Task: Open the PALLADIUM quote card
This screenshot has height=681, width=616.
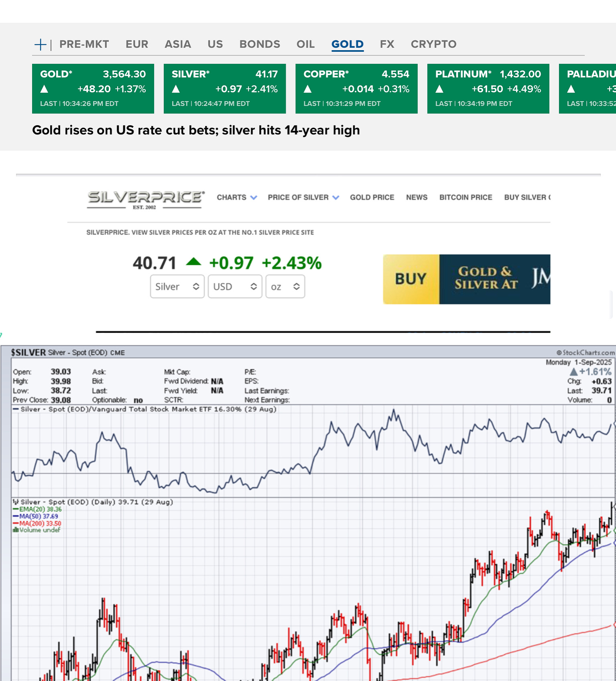Action: coord(588,89)
